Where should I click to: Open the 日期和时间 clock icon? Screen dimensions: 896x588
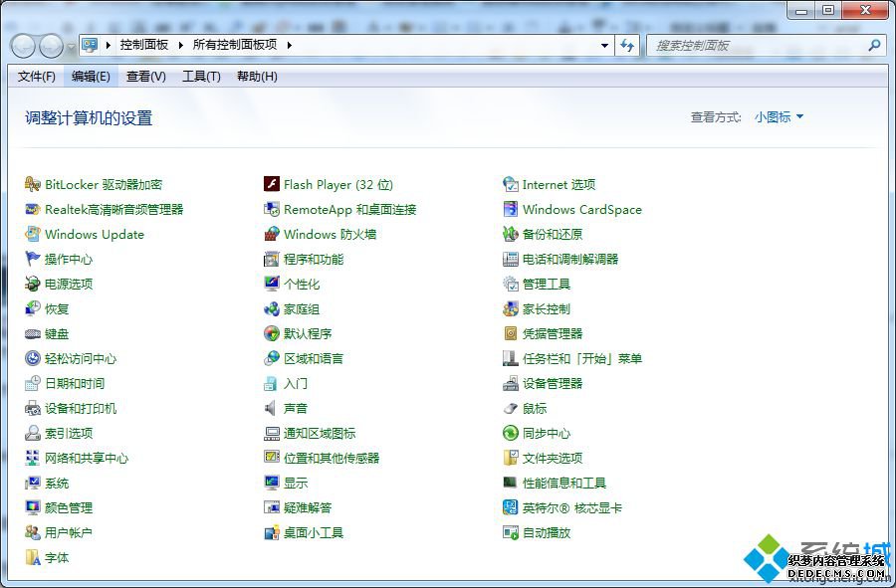point(33,384)
